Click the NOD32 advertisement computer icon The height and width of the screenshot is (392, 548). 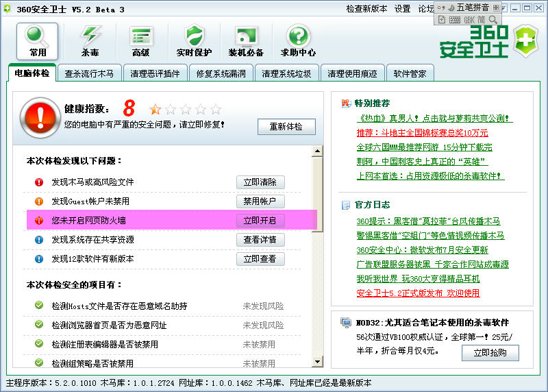click(x=346, y=323)
